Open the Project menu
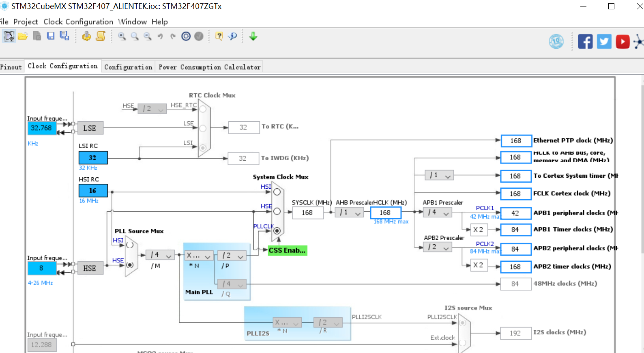644x353 pixels. pyautogui.click(x=26, y=22)
